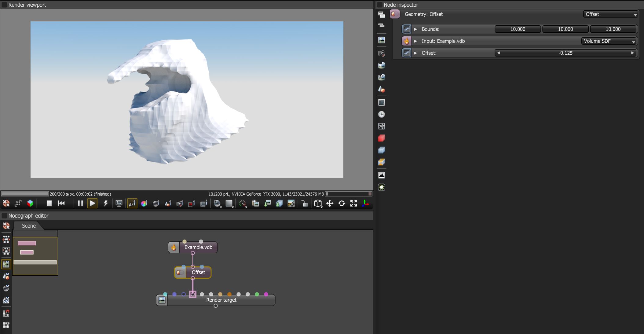Copy render to clipboard
The image size is (644, 334).
(255, 203)
